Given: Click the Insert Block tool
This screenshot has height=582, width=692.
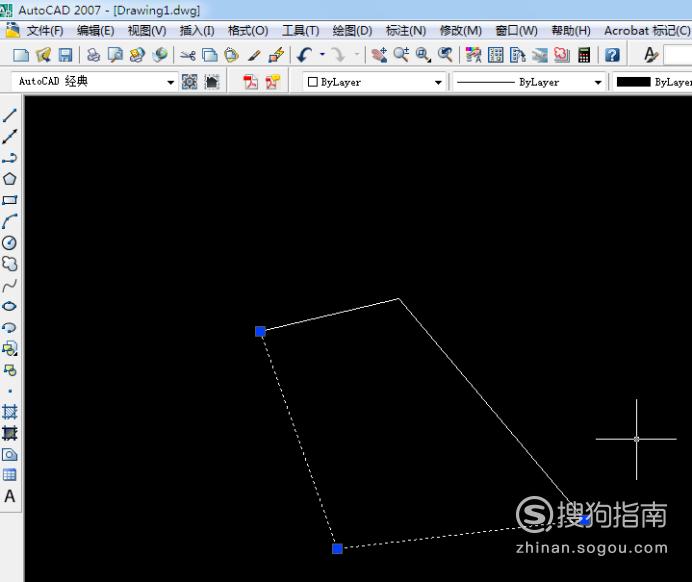Looking at the screenshot, I should click(x=9, y=349).
